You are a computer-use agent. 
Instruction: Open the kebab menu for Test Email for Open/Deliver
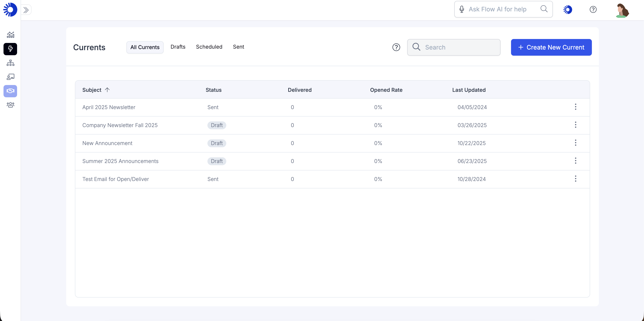coord(575,179)
